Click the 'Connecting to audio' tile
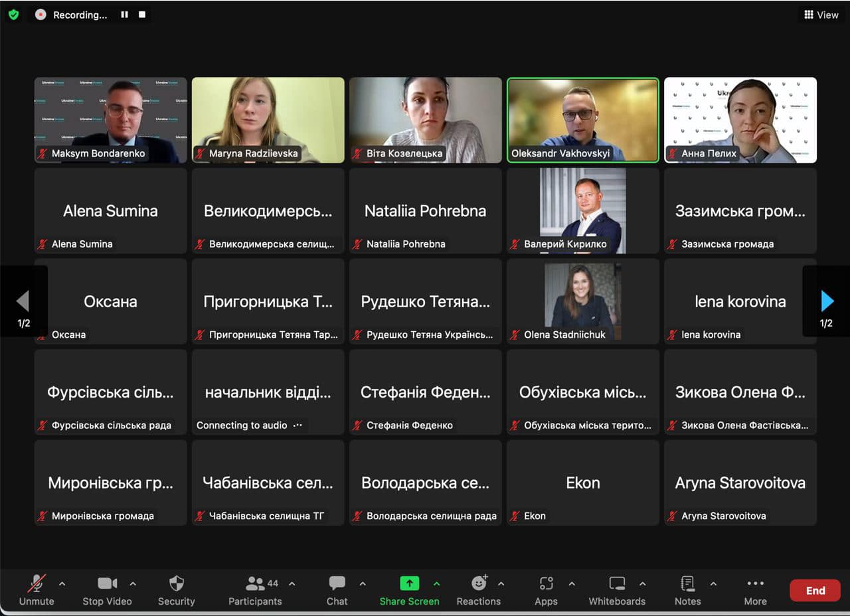The image size is (850, 616). [268, 392]
